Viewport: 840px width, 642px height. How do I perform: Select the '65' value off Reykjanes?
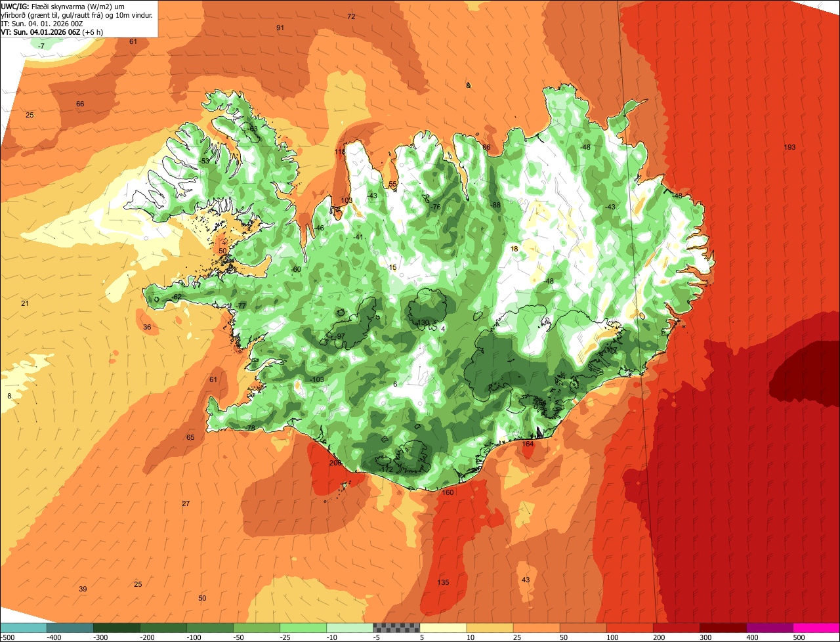(190, 437)
